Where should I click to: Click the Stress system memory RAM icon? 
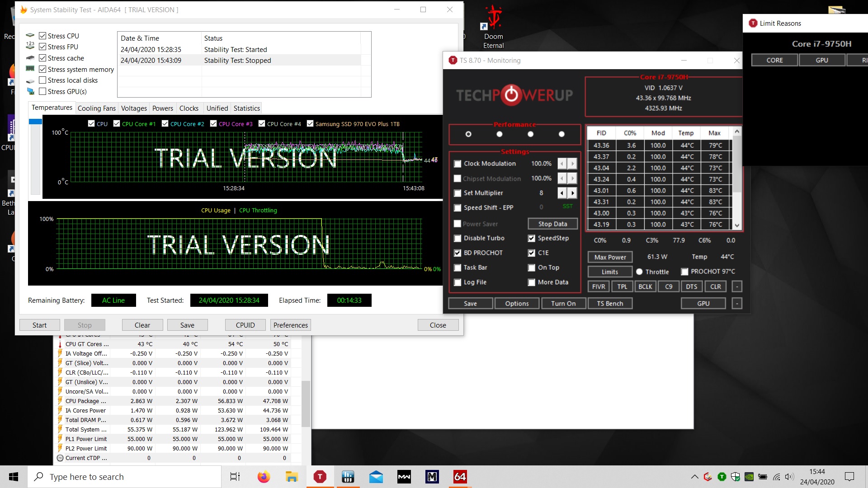click(x=30, y=69)
